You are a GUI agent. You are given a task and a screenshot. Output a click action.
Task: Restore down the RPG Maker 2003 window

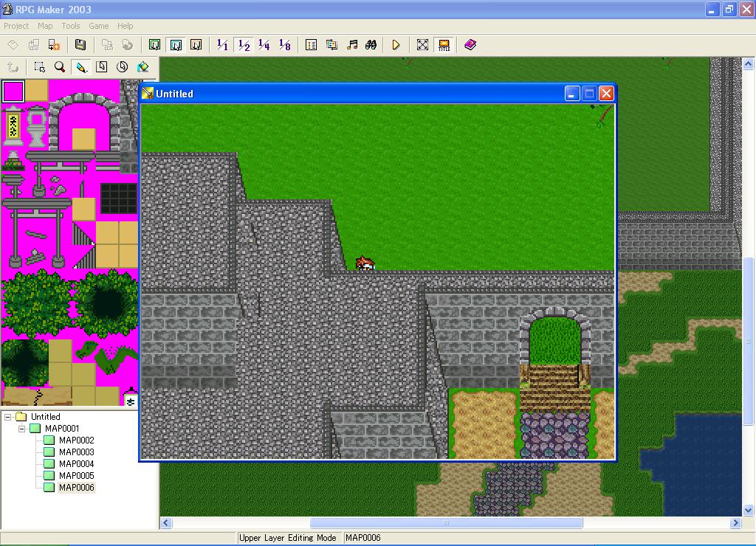729,10
